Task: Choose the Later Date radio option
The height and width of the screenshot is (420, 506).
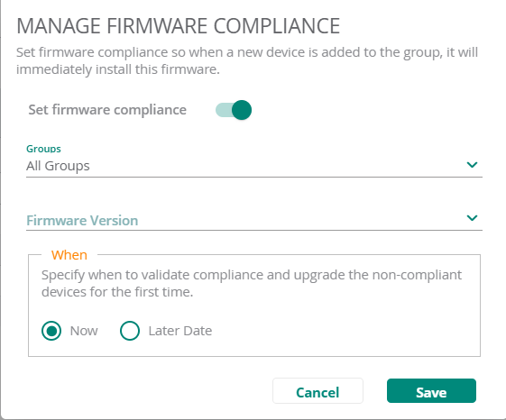Action: click(130, 331)
